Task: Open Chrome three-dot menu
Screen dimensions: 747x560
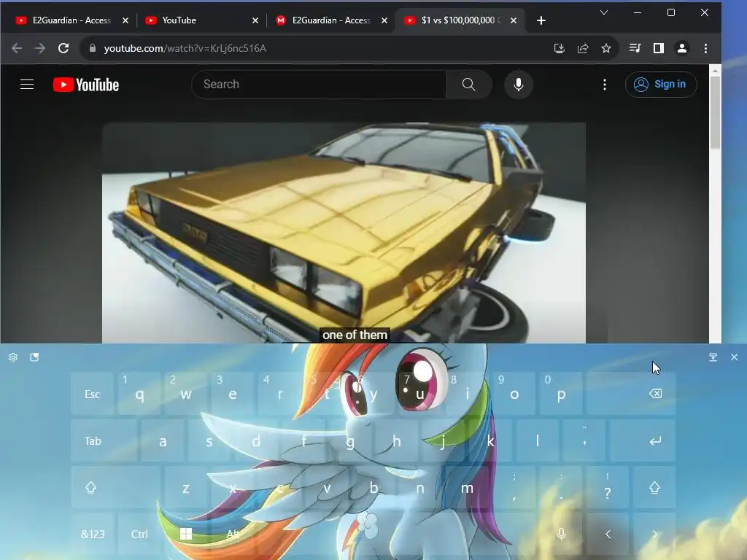Action: point(705,48)
